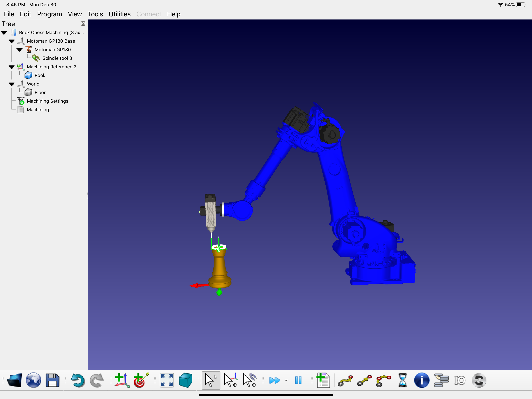This screenshot has height=399, width=532.
Task: Open the Program menu
Action: 49,14
